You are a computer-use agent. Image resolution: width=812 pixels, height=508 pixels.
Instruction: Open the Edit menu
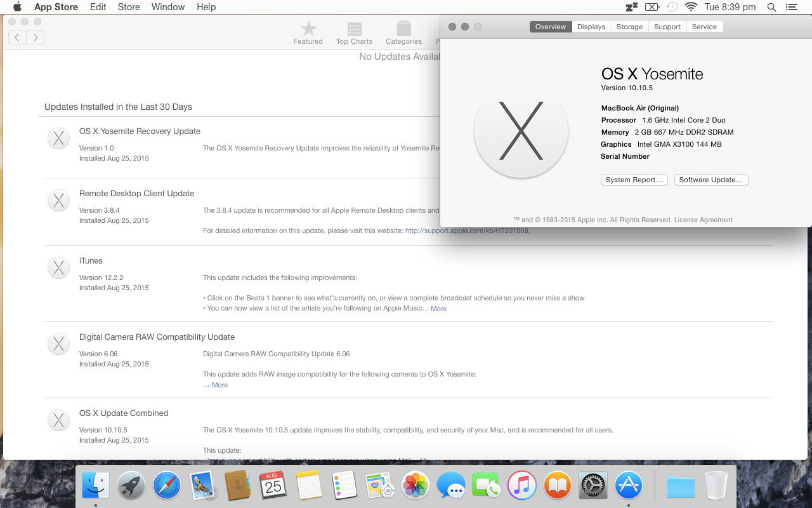tap(98, 7)
